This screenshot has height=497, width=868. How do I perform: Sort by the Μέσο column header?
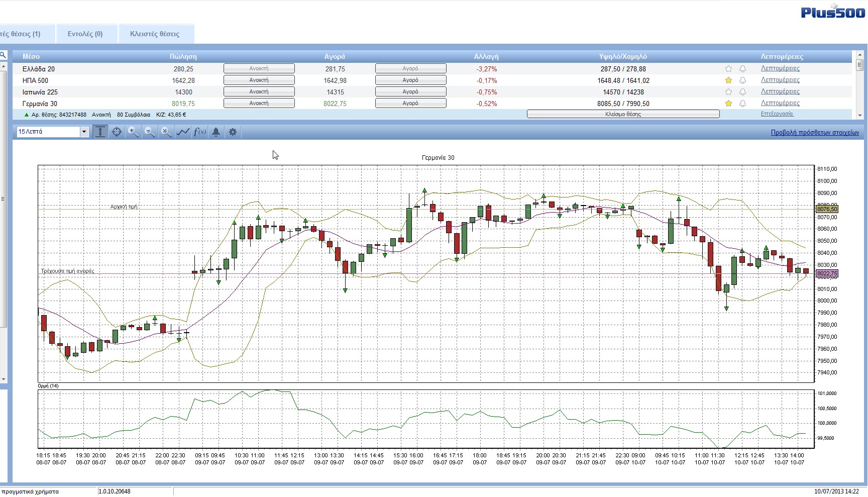click(x=31, y=56)
